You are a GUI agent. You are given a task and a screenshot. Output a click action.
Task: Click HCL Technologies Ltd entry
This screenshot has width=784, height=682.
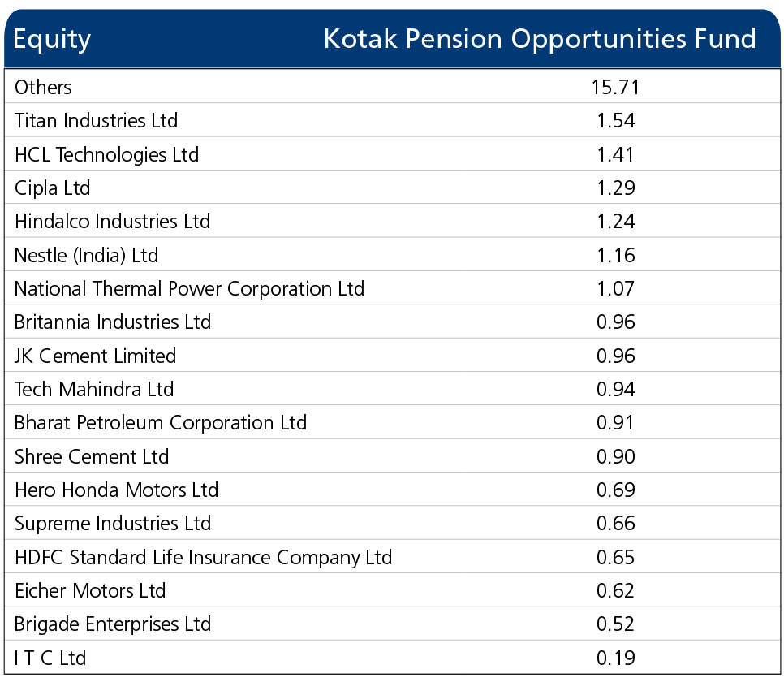pyautogui.click(x=106, y=154)
